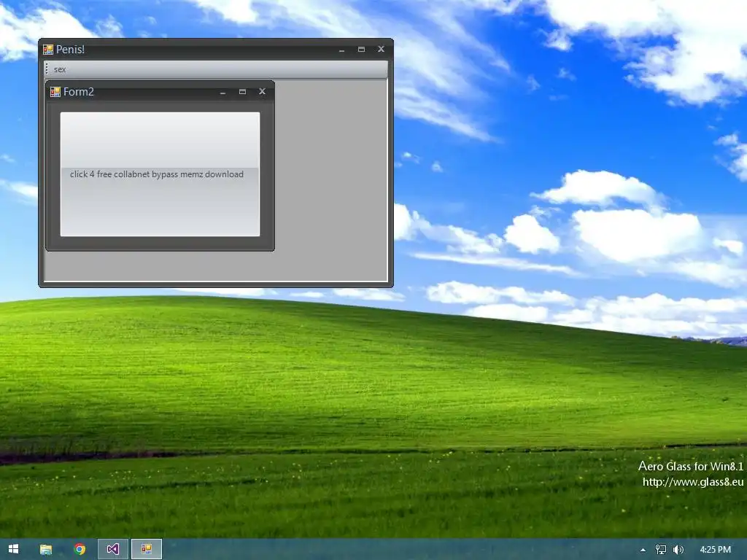The height and width of the screenshot is (560, 747).
Task: Maximize the main outer window
Action: point(362,50)
